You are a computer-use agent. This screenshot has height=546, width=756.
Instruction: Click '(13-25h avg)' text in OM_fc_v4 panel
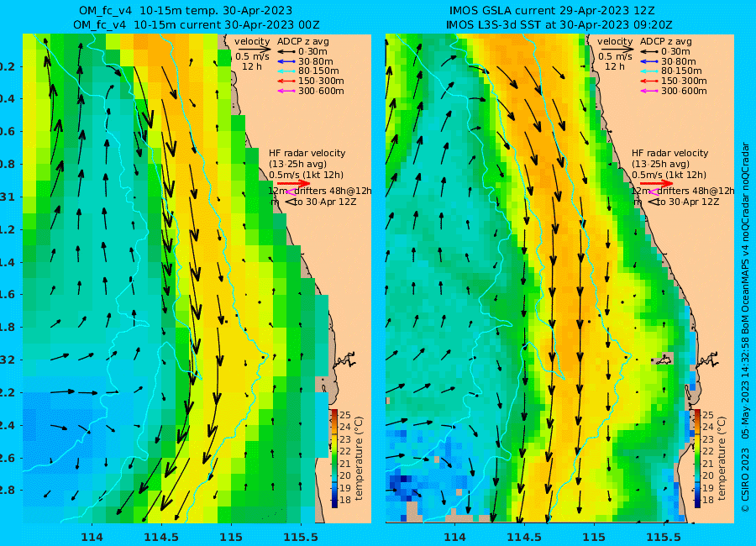click(298, 164)
